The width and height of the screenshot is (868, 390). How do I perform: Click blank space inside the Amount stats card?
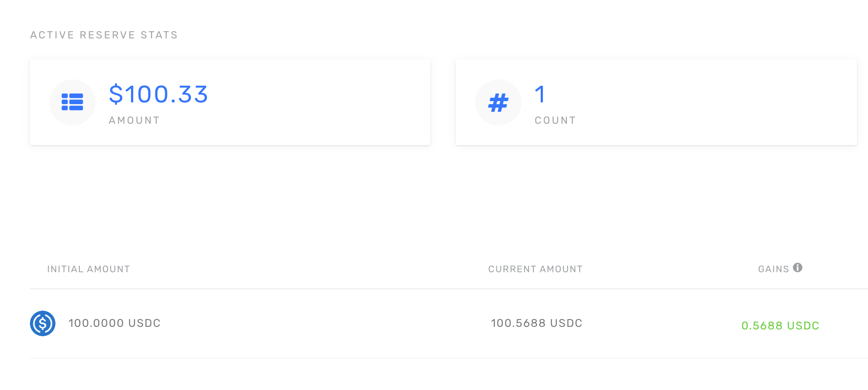click(320, 102)
